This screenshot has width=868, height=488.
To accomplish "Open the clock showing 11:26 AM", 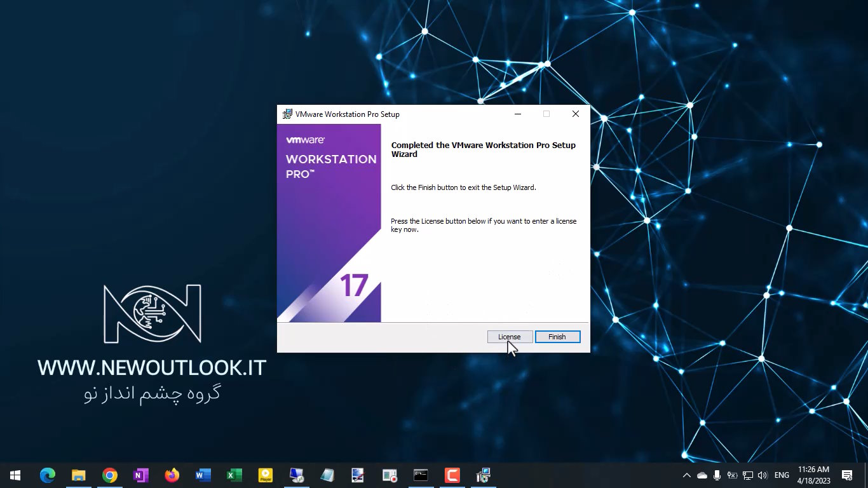I will 813,475.
